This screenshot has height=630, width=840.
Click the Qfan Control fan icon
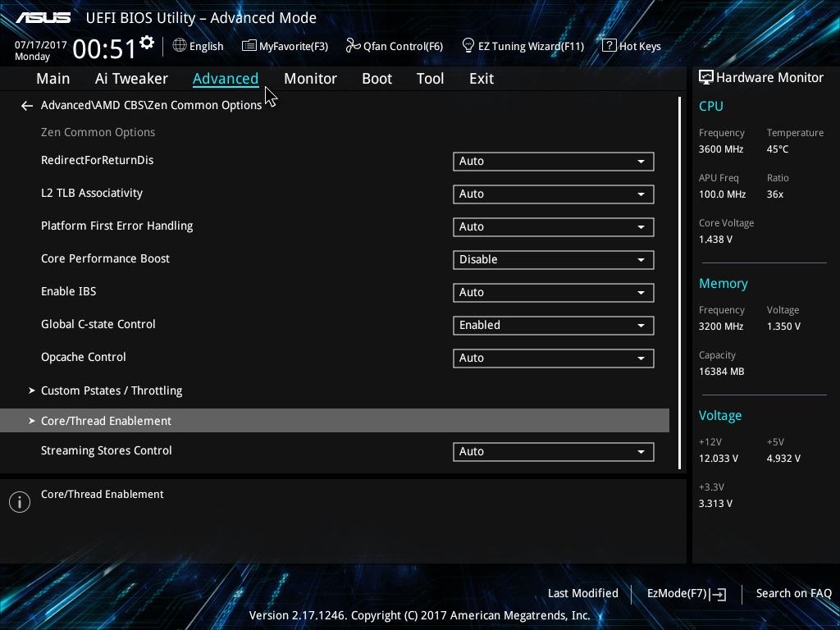(353, 46)
